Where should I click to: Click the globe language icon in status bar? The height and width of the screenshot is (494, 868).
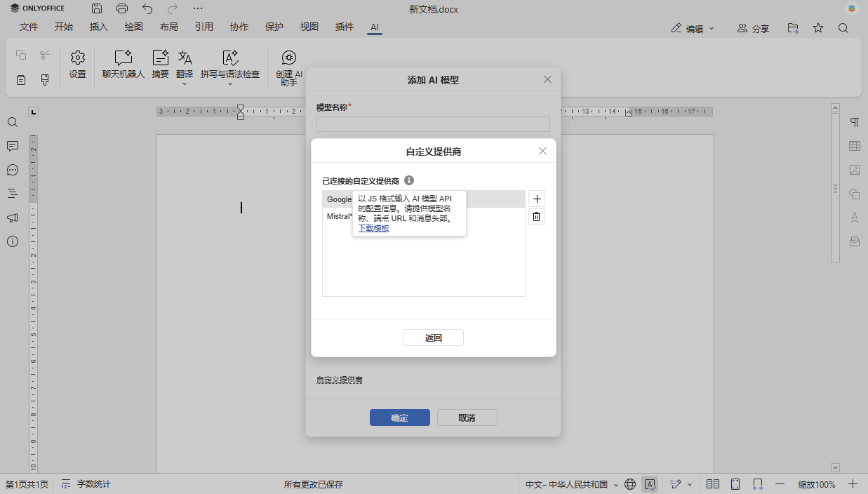(x=630, y=484)
